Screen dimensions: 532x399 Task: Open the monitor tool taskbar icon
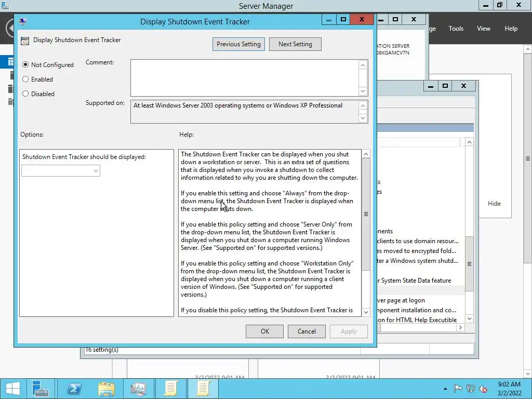click(138, 389)
